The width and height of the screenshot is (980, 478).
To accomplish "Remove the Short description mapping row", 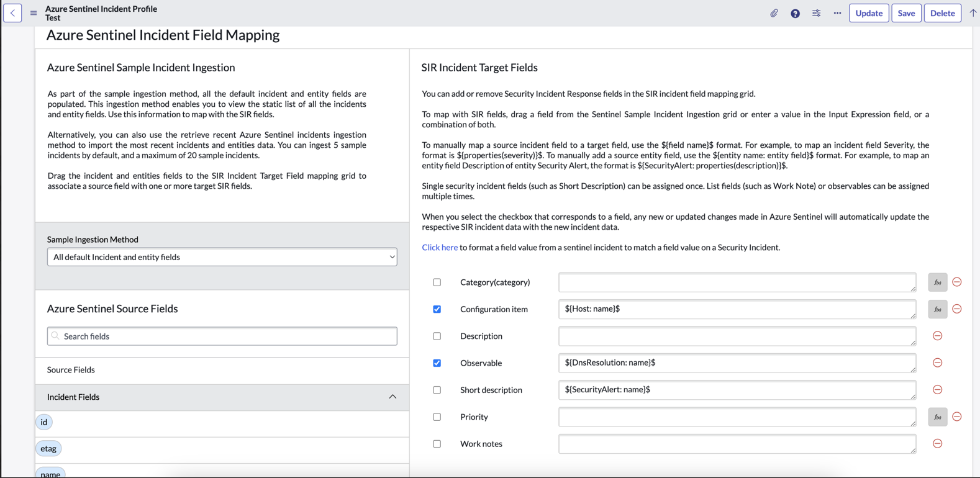I will pyautogui.click(x=938, y=390).
